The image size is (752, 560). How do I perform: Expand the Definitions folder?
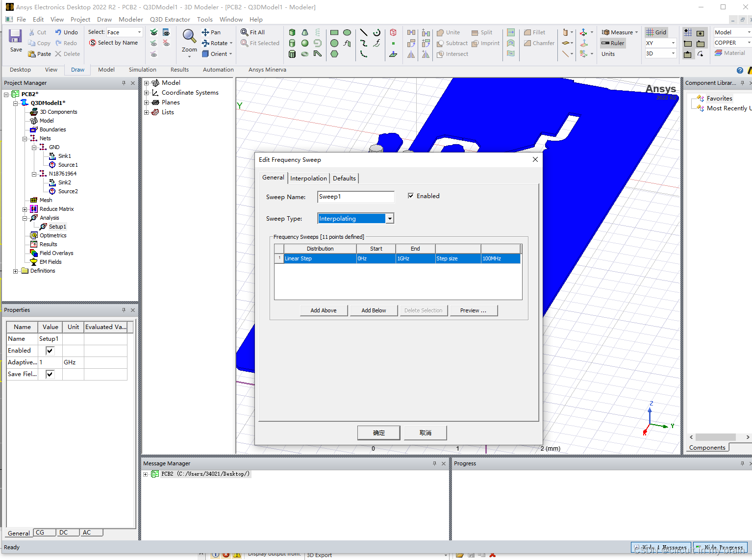pos(16,271)
